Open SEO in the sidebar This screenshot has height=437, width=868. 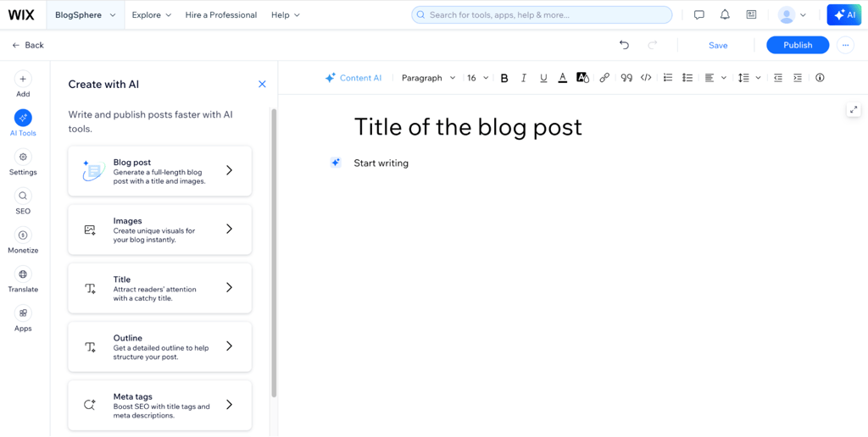(23, 202)
